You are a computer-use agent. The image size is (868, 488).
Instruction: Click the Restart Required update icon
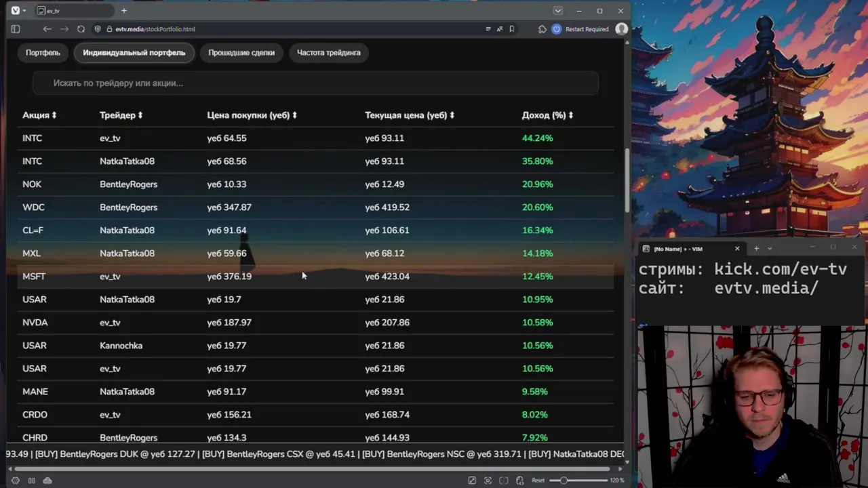pos(557,29)
